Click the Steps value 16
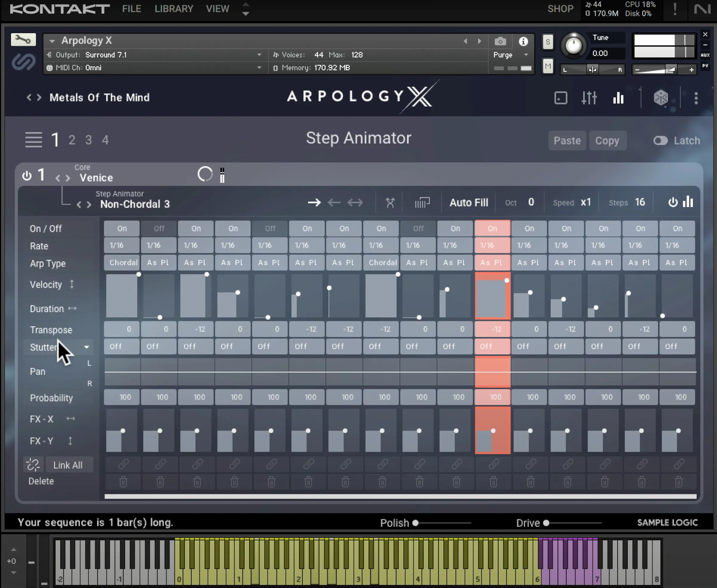Image resolution: width=717 pixels, height=588 pixels. (x=640, y=202)
